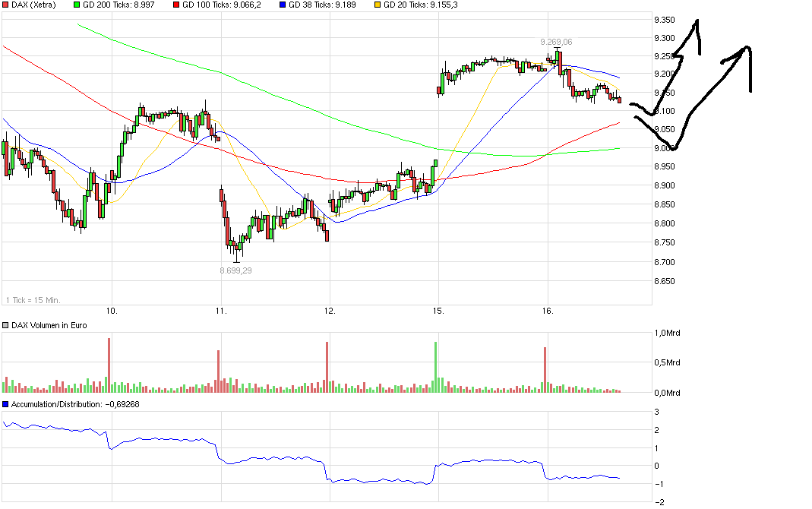Viewport: 812px width, 509px height.
Task: Click the indicator axis value '3'
Action: (657, 413)
